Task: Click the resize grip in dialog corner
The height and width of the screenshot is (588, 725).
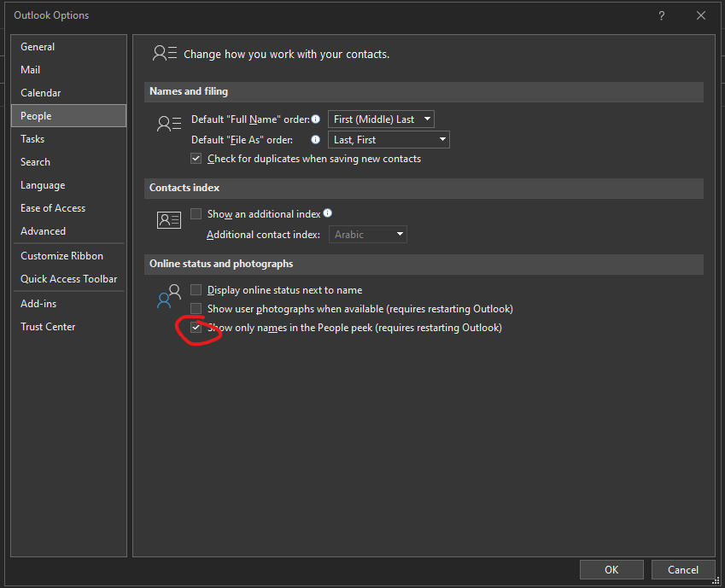Action: pyautogui.click(x=716, y=581)
